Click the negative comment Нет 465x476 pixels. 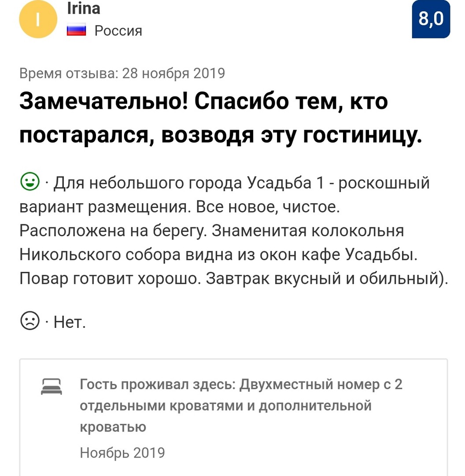[70, 322]
